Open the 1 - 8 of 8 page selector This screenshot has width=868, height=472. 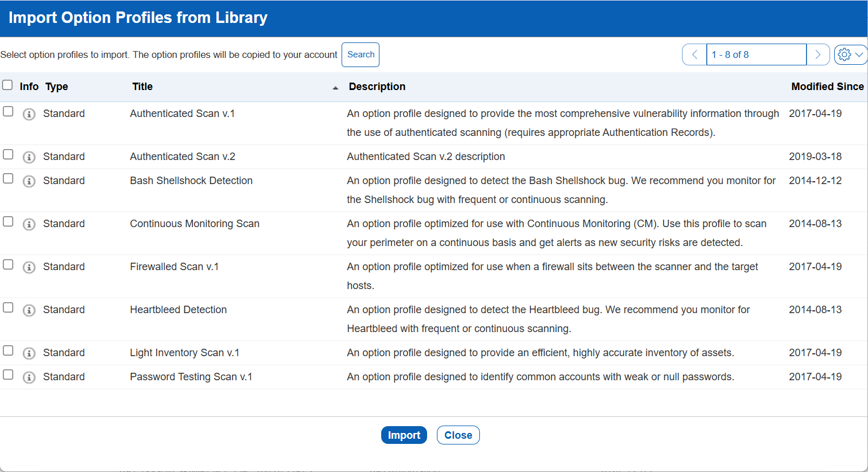click(755, 54)
